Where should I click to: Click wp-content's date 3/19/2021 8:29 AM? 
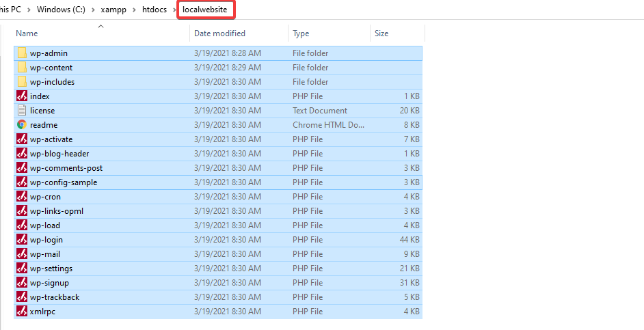tap(228, 68)
